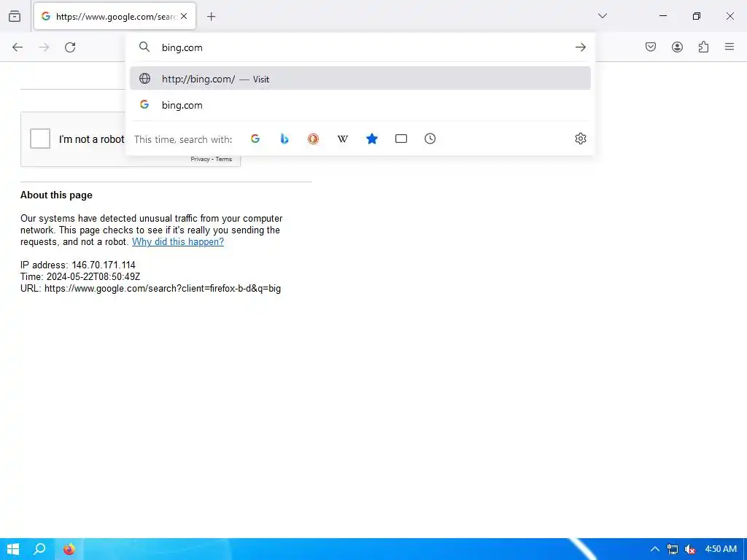Search this time in History clock
This screenshot has width=747, height=560.
click(x=430, y=139)
